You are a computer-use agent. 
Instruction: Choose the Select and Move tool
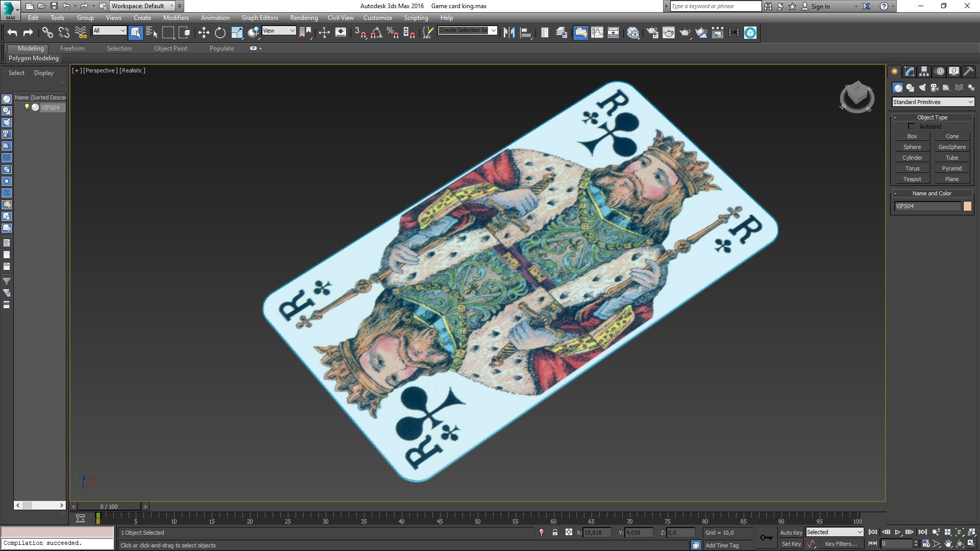pyautogui.click(x=204, y=33)
